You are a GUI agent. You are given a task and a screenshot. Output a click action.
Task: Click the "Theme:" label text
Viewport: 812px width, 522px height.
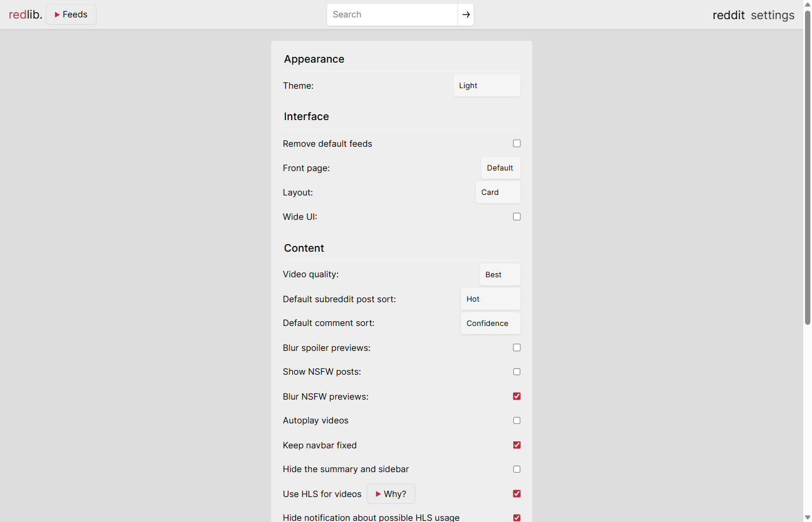(x=298, y=86)
